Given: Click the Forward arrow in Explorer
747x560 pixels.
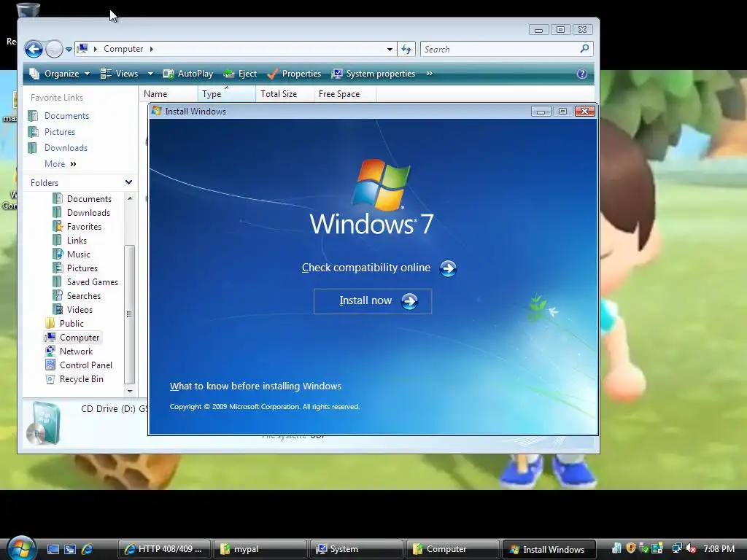Looking at the screenshot, I should pos(54,49).
